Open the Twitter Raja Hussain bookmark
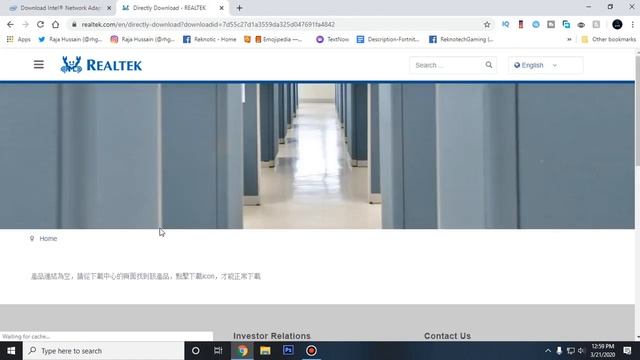This screenshot has width=640, height=360. pyautogui.click(x=70, y=39)
